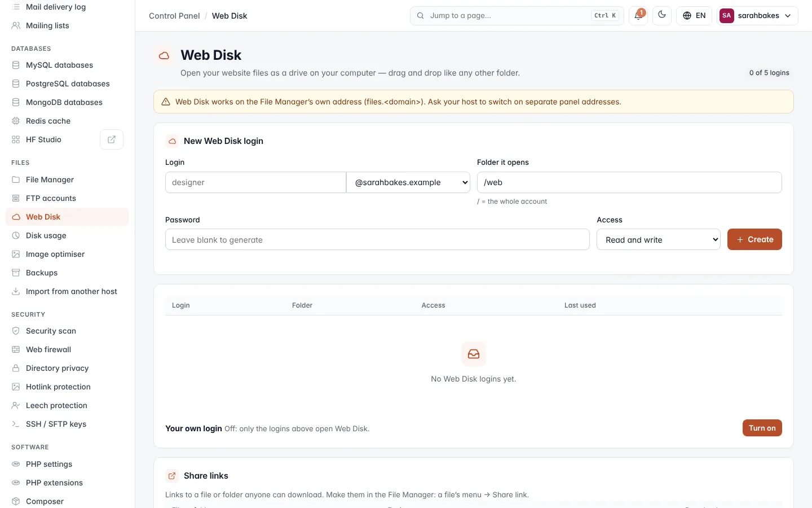Open PostgreSQL databases page
The image size is (812, 508).
67,84
